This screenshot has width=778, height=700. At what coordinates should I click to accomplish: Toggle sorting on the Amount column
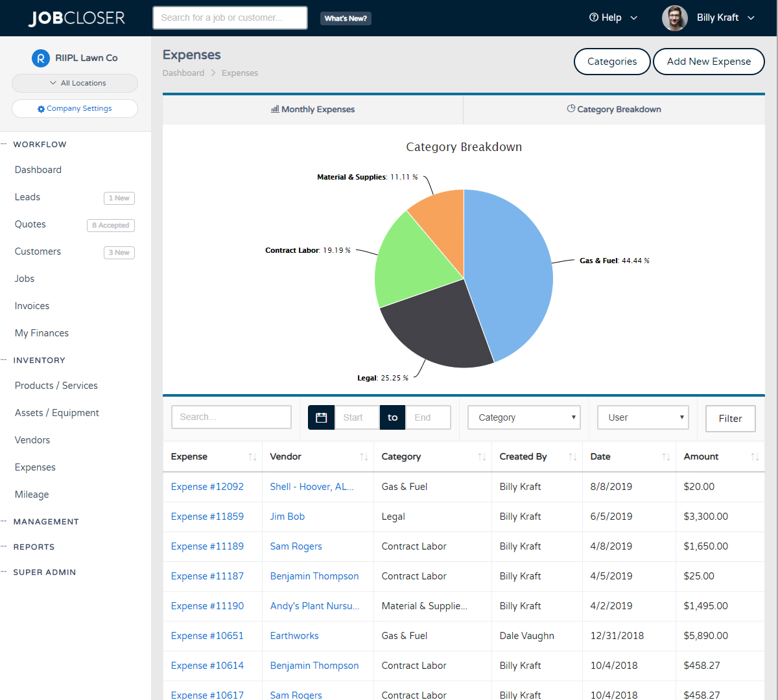[x=755, y=456]
